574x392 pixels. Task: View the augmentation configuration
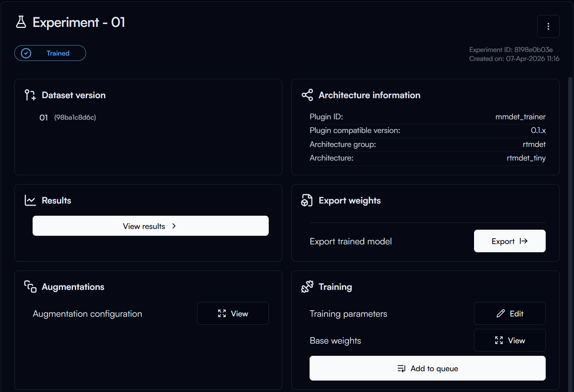pos(233,314)
